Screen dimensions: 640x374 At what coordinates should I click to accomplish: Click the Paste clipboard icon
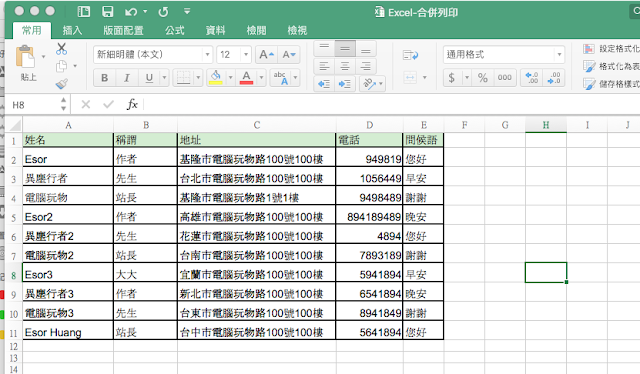(25, 57)
